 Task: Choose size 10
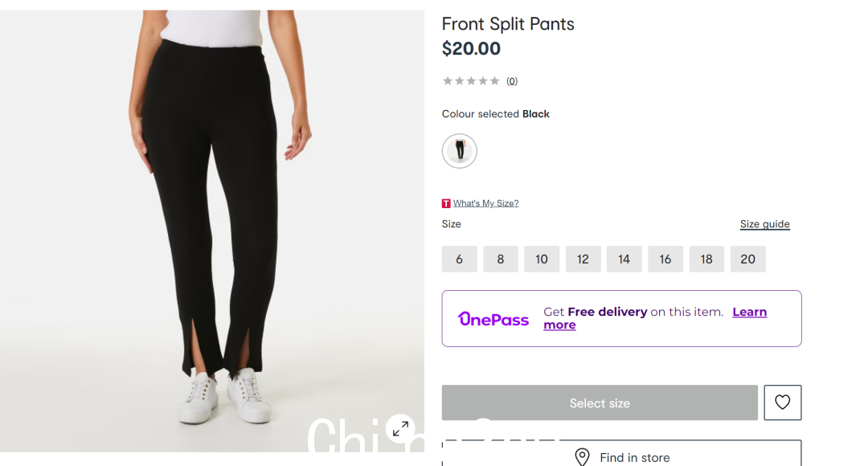pyautogui.click(x=542, y=259)
